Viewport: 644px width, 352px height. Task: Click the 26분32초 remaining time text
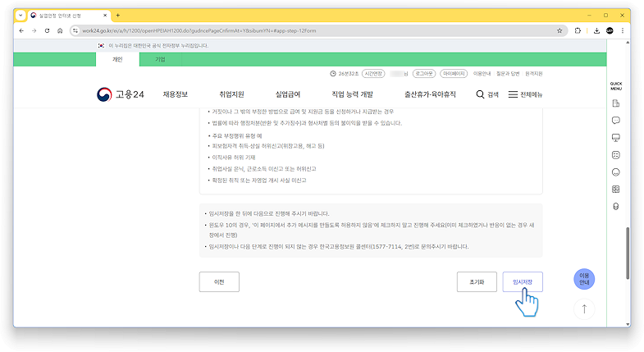(349, 74)
